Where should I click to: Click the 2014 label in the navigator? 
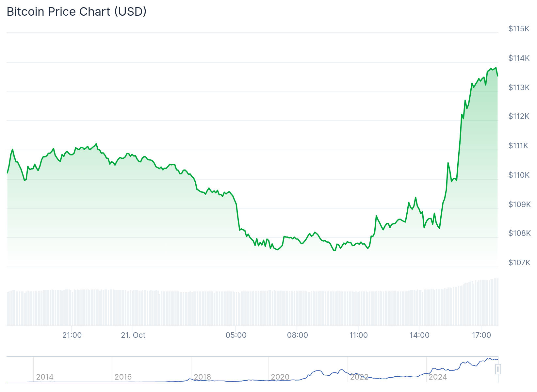coord(45,377)
